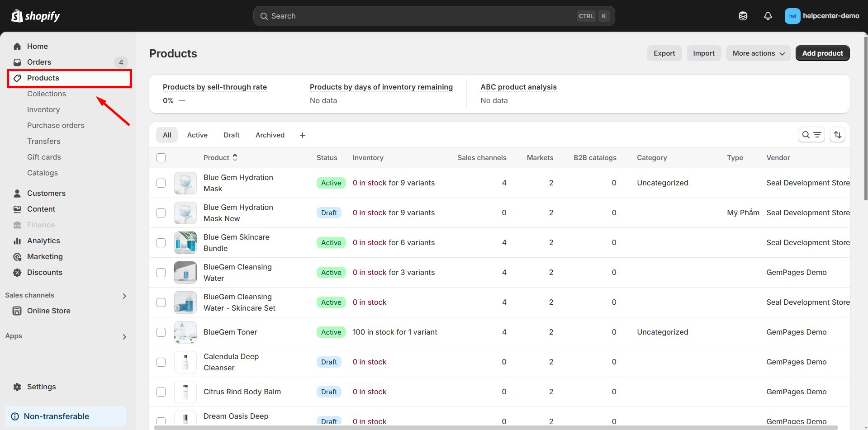Viewport: 868px width, 430px height.
Task: Select the Citrus Rind Body Balm checkbox
Action: 161,392
